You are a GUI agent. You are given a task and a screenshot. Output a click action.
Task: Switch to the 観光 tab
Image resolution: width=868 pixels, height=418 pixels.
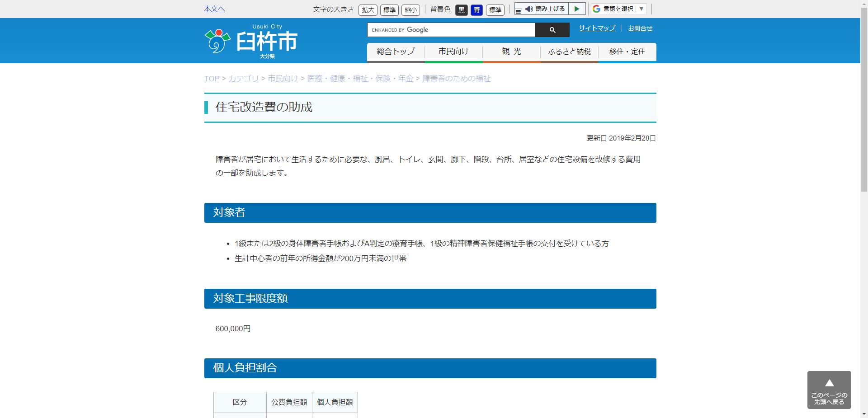[511, 52]
